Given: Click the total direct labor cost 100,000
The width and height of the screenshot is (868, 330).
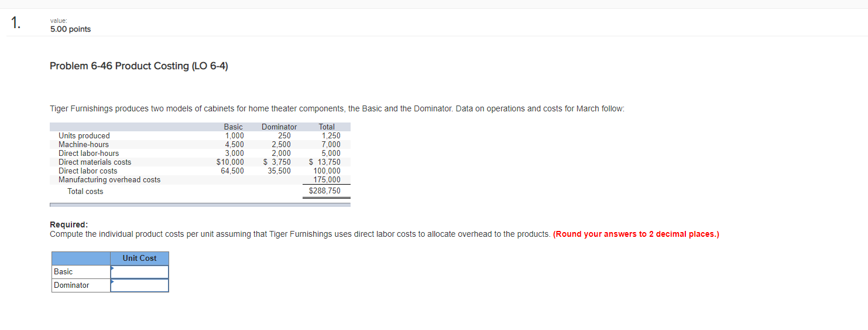Looking at the screenshot, I should [x=327, y=171].
